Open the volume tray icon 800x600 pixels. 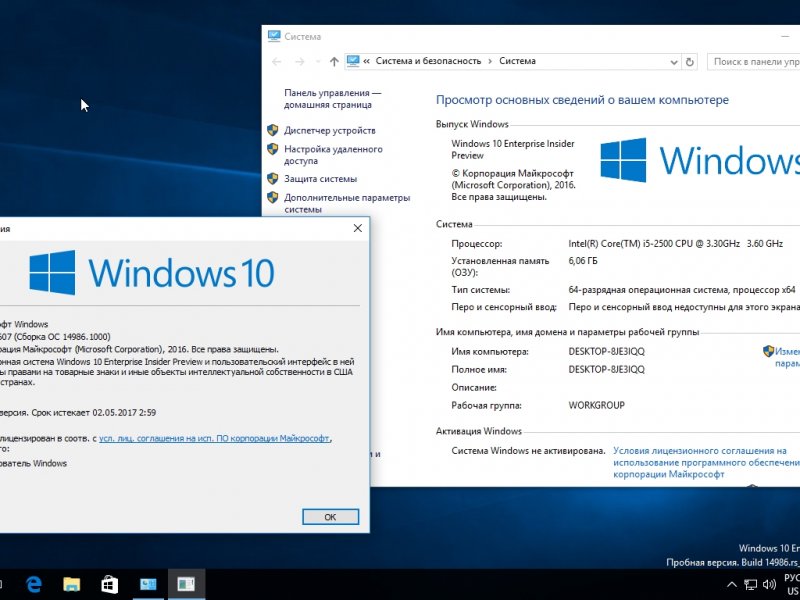click(769, 585)
